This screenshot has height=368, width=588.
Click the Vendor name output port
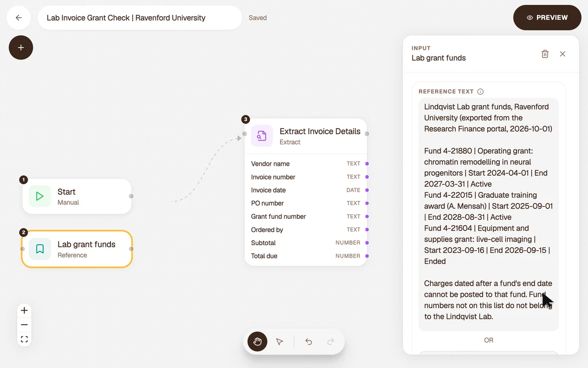[x=367, y=164]
